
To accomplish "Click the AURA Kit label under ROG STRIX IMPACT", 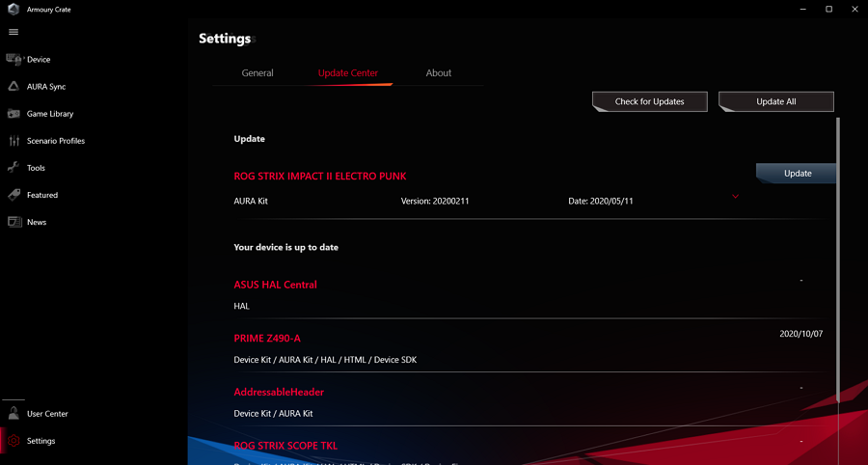I will tap(251, 202).
